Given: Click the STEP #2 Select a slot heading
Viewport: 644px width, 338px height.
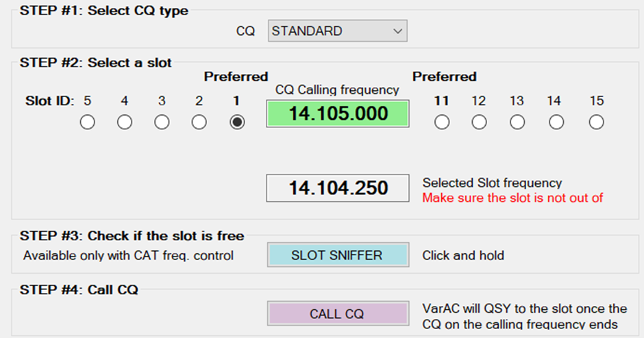Looking at the screenshot, I should [x=96, y=62].
